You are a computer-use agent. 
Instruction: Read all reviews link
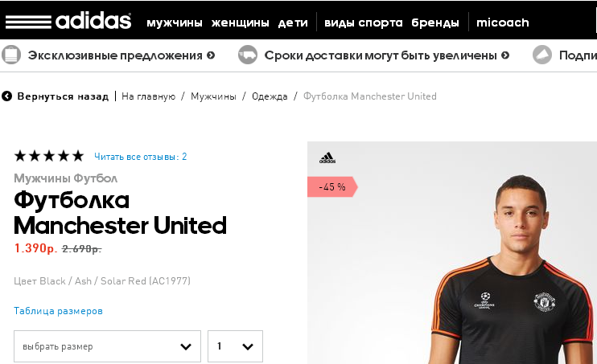click(141, 157)
